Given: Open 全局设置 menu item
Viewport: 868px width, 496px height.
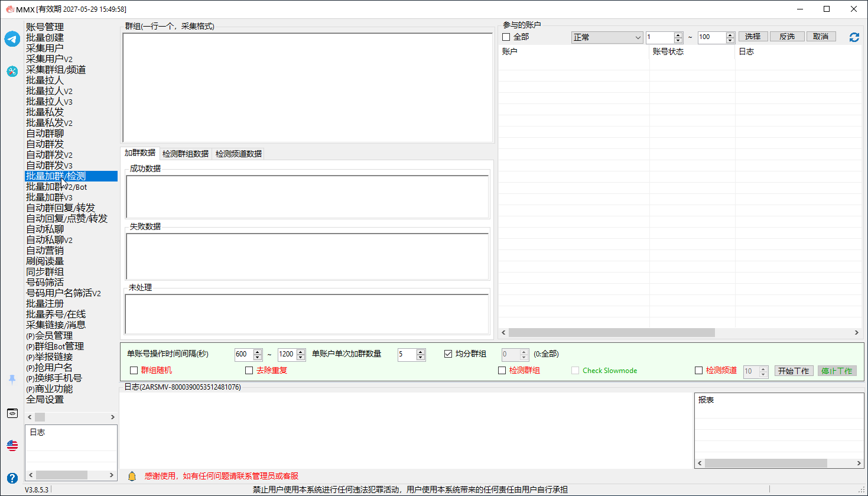Looking at the screenshot, I should 45,400.
